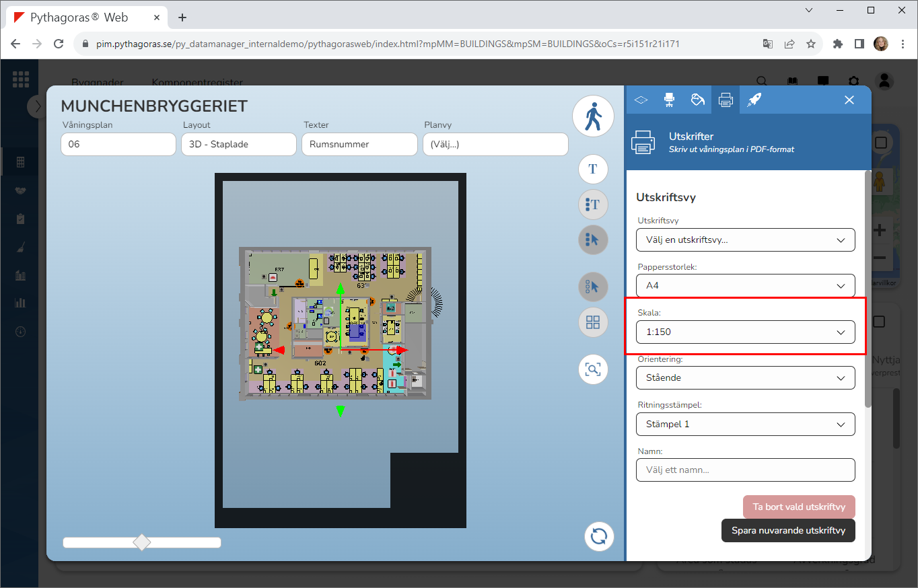Open the rocket tab in panel

pyautogui.click(x=754, y=100)
